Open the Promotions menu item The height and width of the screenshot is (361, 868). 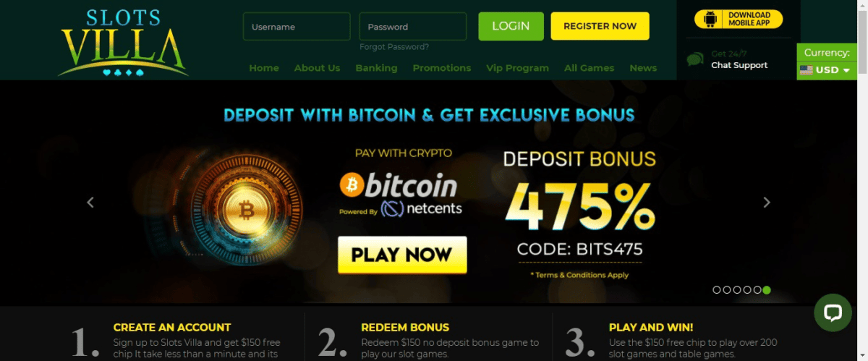(442, 68)
